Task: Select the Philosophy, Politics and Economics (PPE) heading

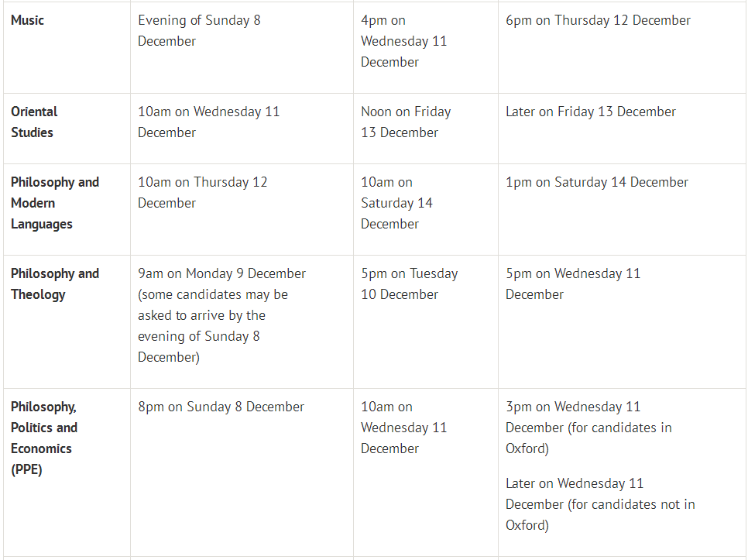Action: pos(44,438)
